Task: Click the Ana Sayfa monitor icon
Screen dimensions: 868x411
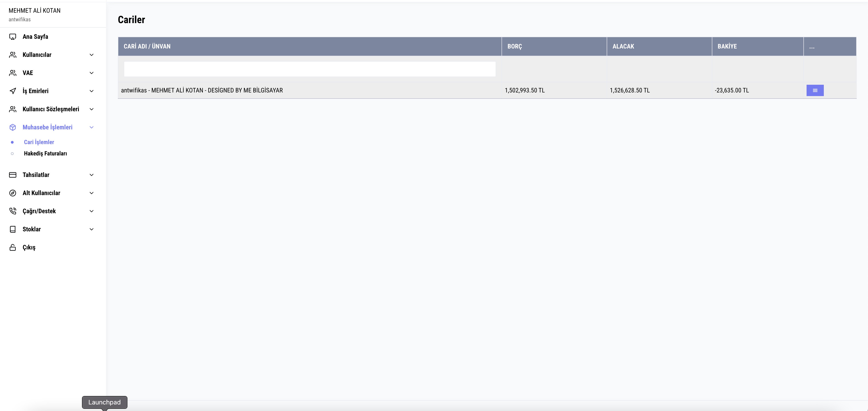Action: coord(12,37)
